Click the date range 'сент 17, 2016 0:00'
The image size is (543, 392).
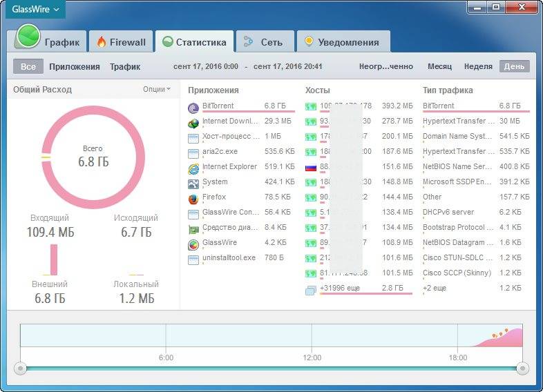point(206,66)
